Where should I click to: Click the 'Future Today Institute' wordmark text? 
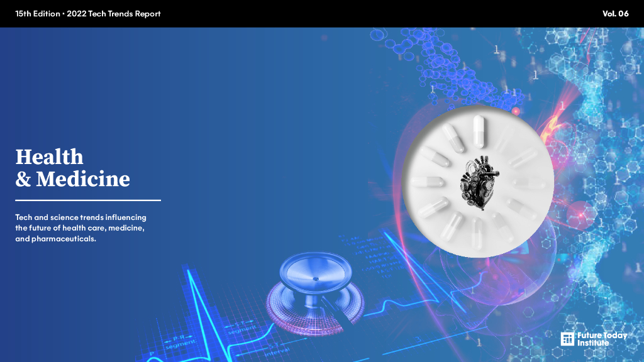pyautogui.click(x=602, y=339)
